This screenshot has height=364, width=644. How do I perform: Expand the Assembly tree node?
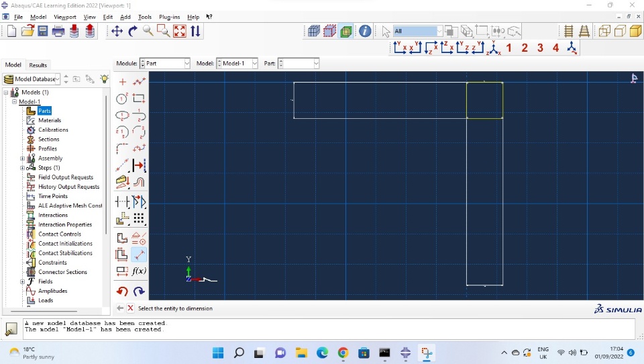[x=23, y=158]
